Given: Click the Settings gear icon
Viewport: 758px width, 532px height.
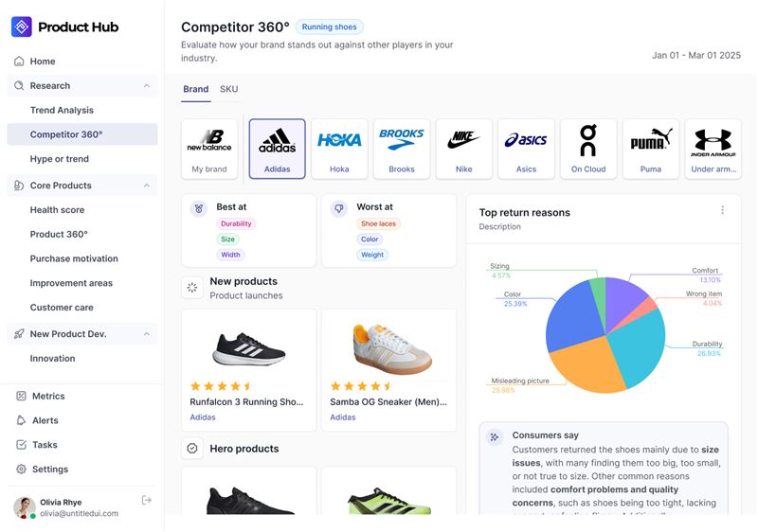Looking at the screenshot, I should [x=21, y=470].
